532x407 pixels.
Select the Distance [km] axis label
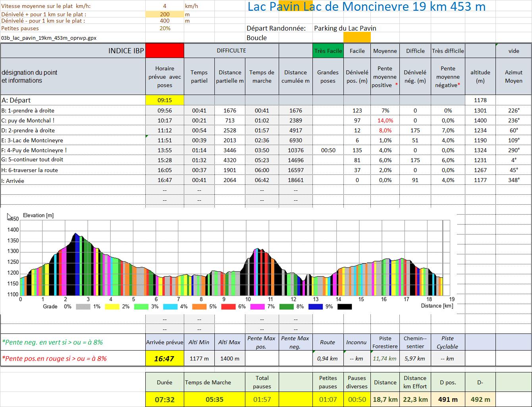(437, 306)
